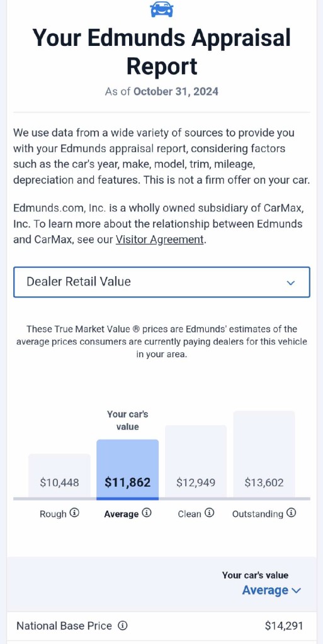Click the October 31, 2024 date text
Viewport: 323px width, 644px height.
click(176, 91)
